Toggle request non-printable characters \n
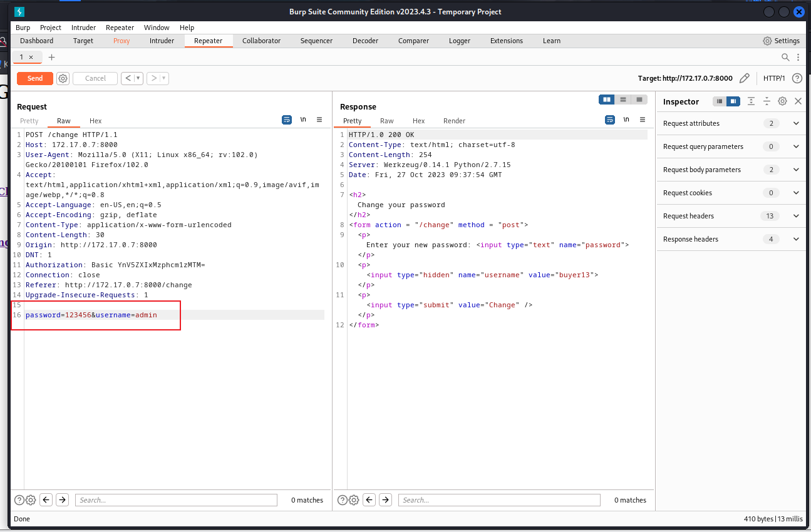 point(303,120)
